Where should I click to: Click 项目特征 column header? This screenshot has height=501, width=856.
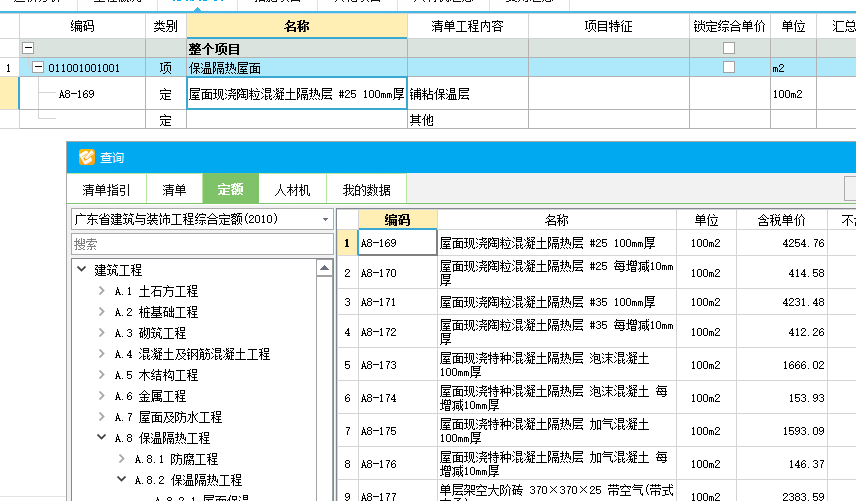click(x=608, y=26)
